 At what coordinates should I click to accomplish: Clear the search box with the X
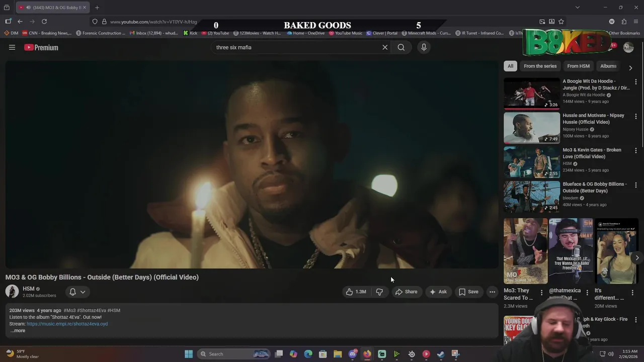click(x=385, y=47)
